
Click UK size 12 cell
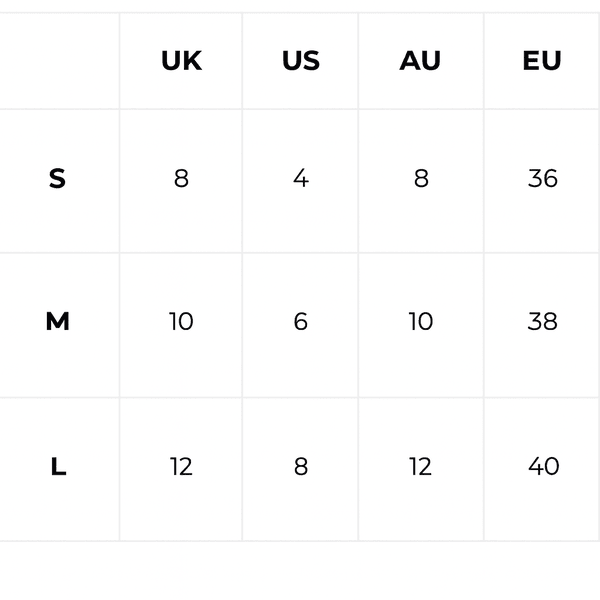coord(181,467)
